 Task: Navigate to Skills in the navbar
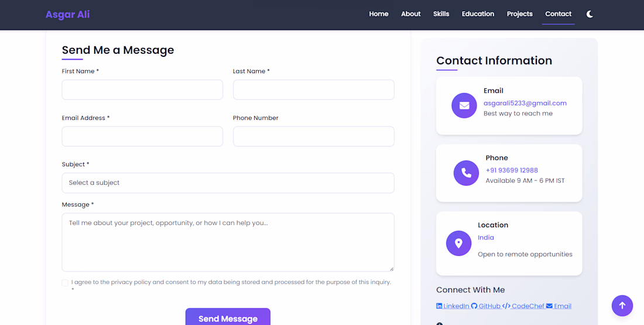pos(441,14)
